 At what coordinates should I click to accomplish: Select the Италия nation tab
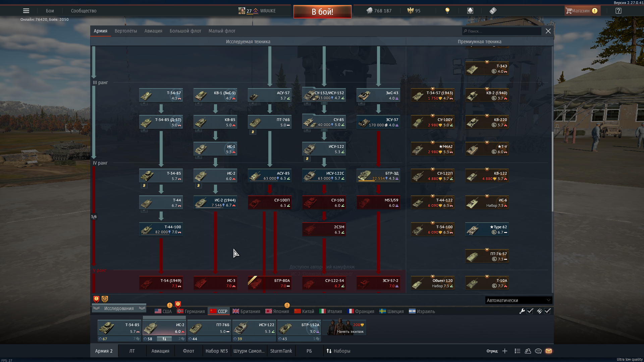(x=331, y=311)
